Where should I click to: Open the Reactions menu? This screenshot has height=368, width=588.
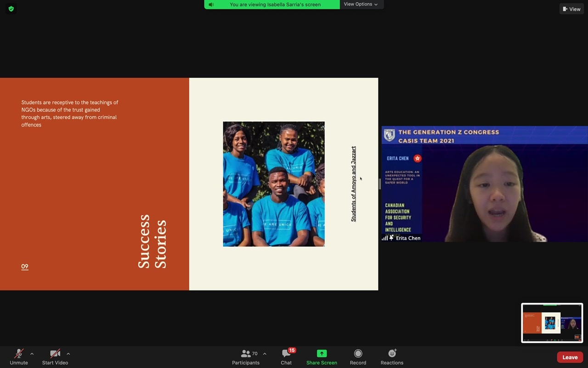pos(392,357)
